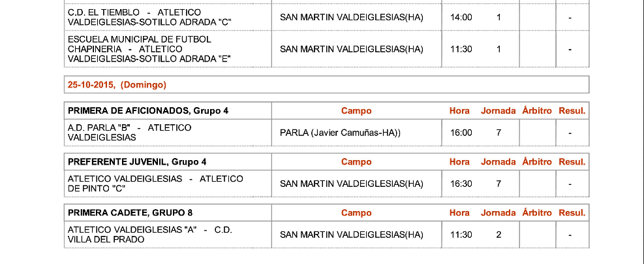Click the San Martin field cell for Atletico de Pinto match

pos(352,184)
